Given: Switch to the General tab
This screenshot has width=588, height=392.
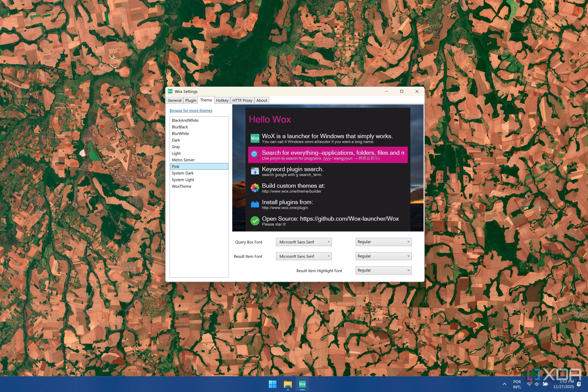Looking at the screenshot, I should [x=175, y=100].
